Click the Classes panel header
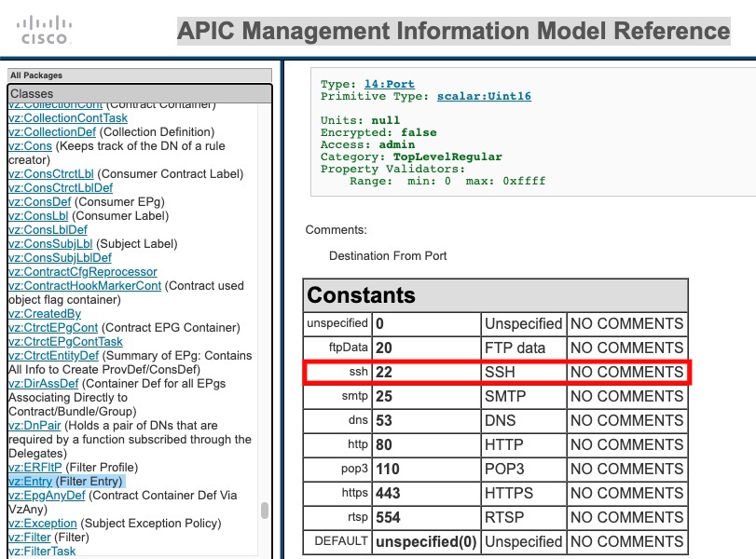This screenshot has height=559, width=756. pyautogui.click(x=32, y=94)
